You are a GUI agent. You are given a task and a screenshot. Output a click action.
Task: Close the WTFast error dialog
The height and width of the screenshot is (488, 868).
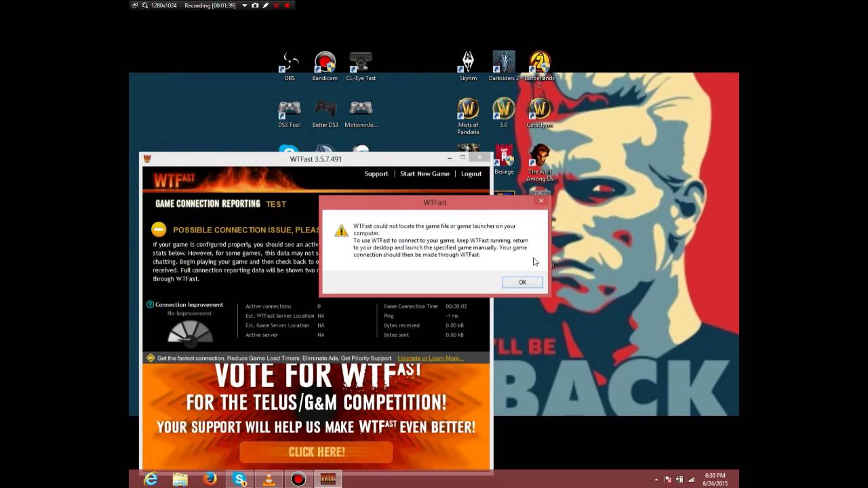tap(540, 201)
